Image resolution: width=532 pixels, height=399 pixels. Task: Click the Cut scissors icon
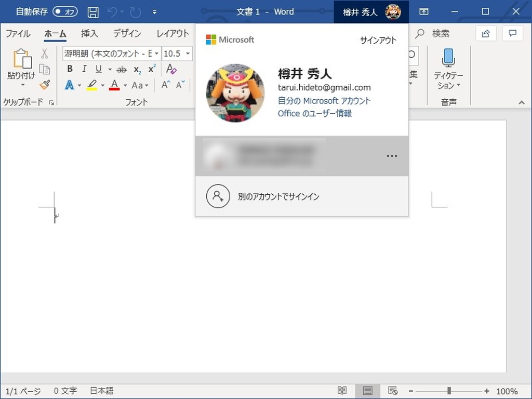[45, 54]
